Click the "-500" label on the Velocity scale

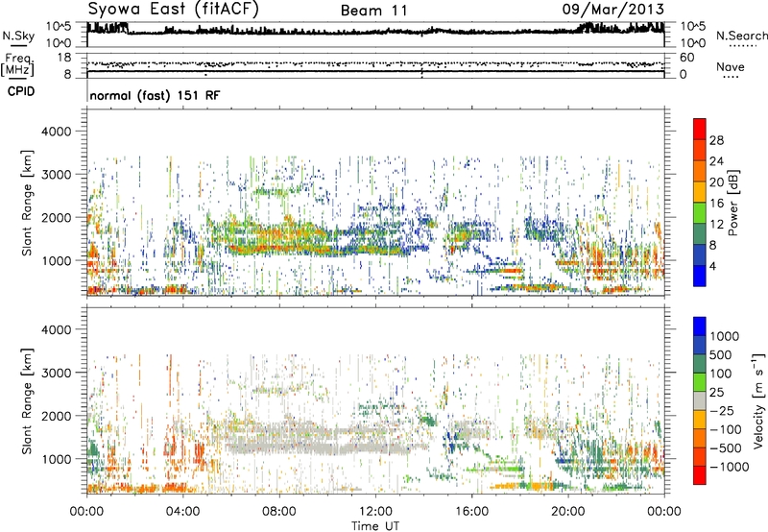point(726,447)
